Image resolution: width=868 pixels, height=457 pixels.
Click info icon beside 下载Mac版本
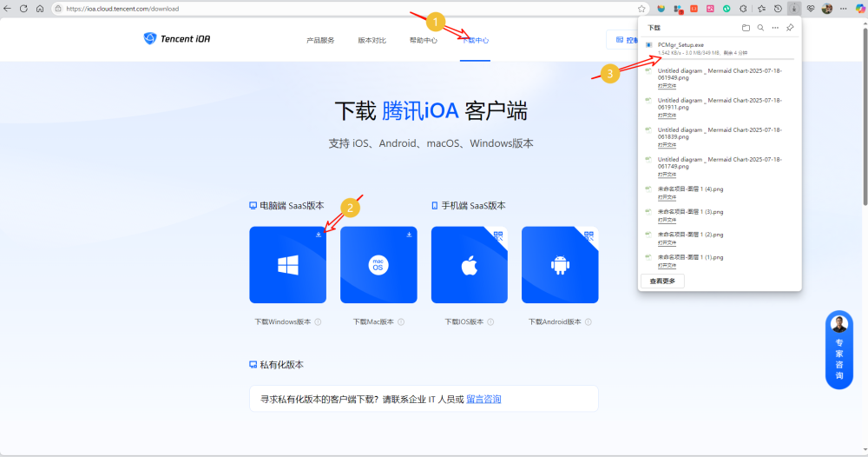pyautogui.click(x=401, y=321)
